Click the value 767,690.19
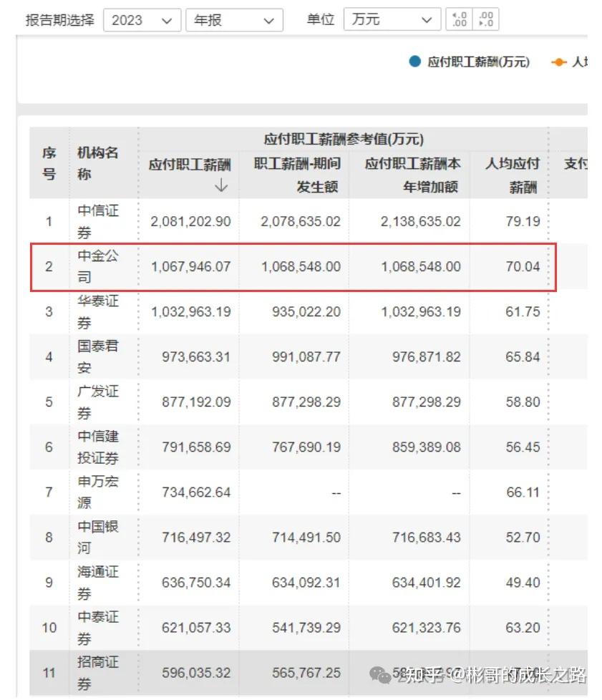This screenshot has height=700, width=602. pos(306,447)
